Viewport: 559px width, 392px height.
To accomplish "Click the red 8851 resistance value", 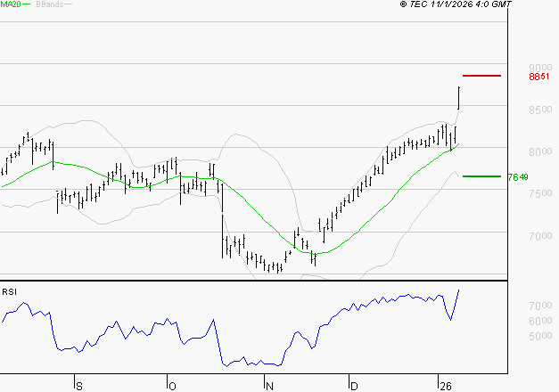I will coord(539,77).
